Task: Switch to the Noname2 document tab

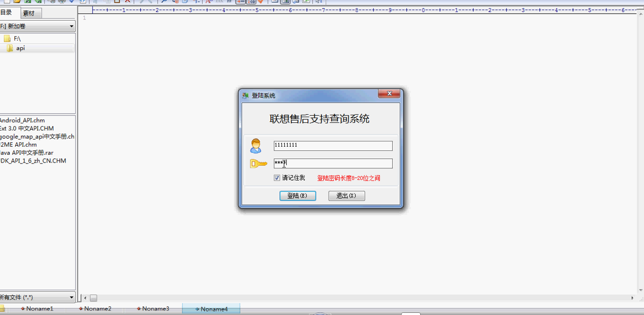Action: (95, 309)
